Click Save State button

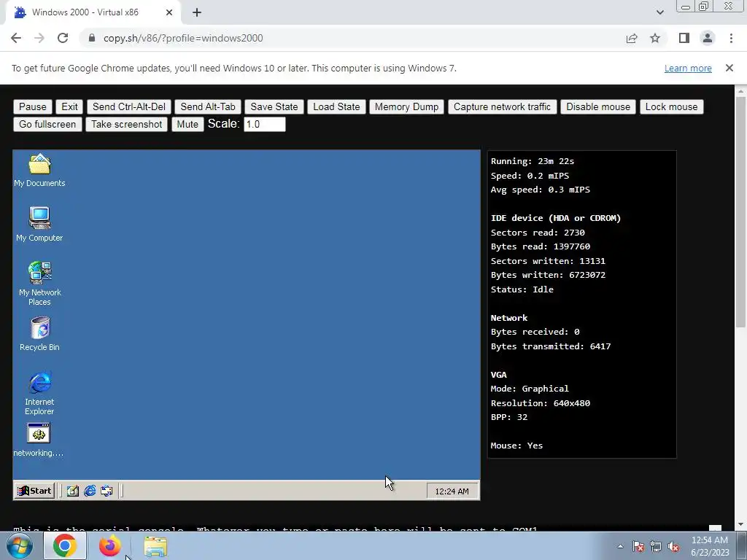point(274,106)
